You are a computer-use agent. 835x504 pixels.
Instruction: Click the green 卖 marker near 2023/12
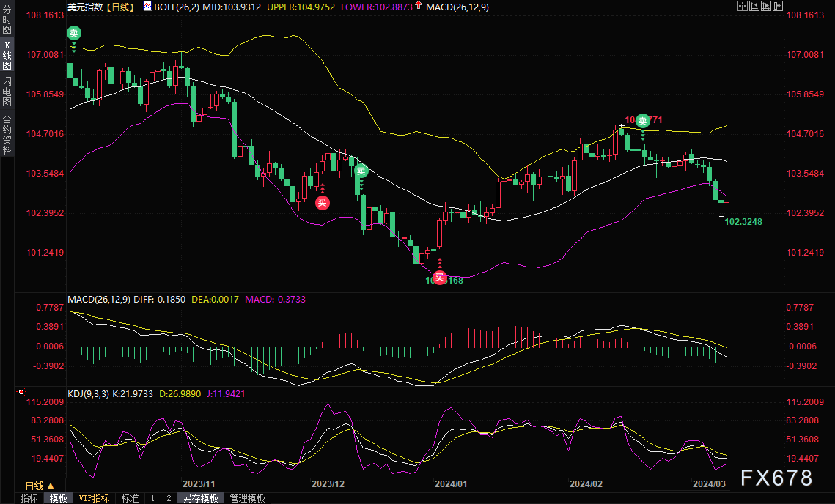tap(361, 171)
